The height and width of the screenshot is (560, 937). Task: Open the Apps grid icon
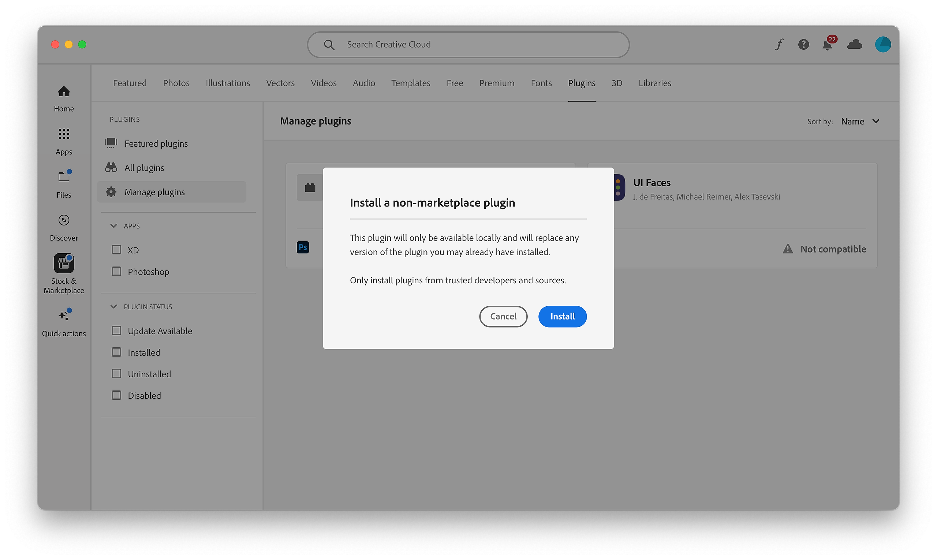[64, 141]
